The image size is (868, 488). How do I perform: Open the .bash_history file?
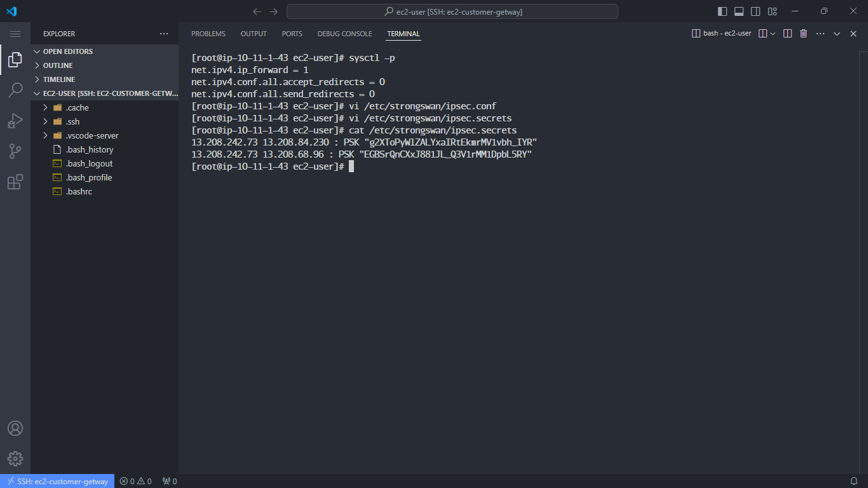click(x=105, y=149)
